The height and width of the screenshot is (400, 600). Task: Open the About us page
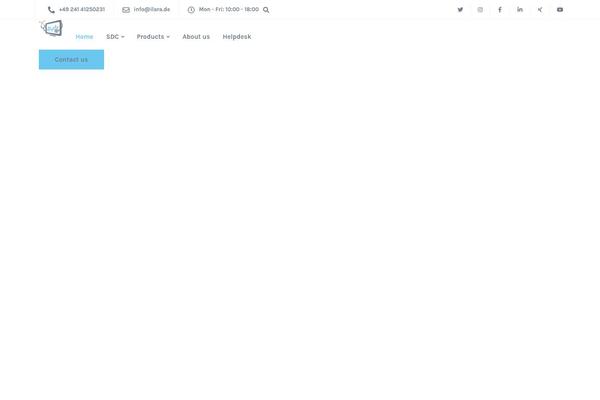pyautogui.click(x=196, y=37)
